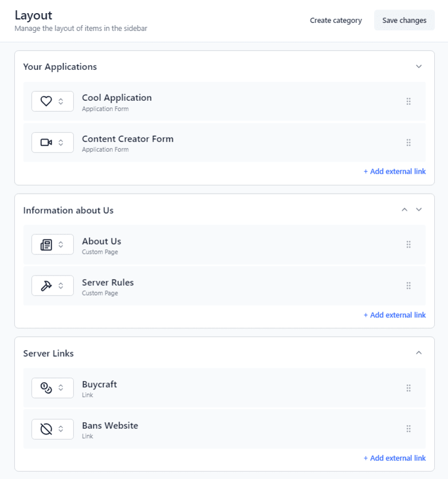The height and width of the screenshot is (479, 448).
Task: Add external link to Server Links
Action: 395,458
